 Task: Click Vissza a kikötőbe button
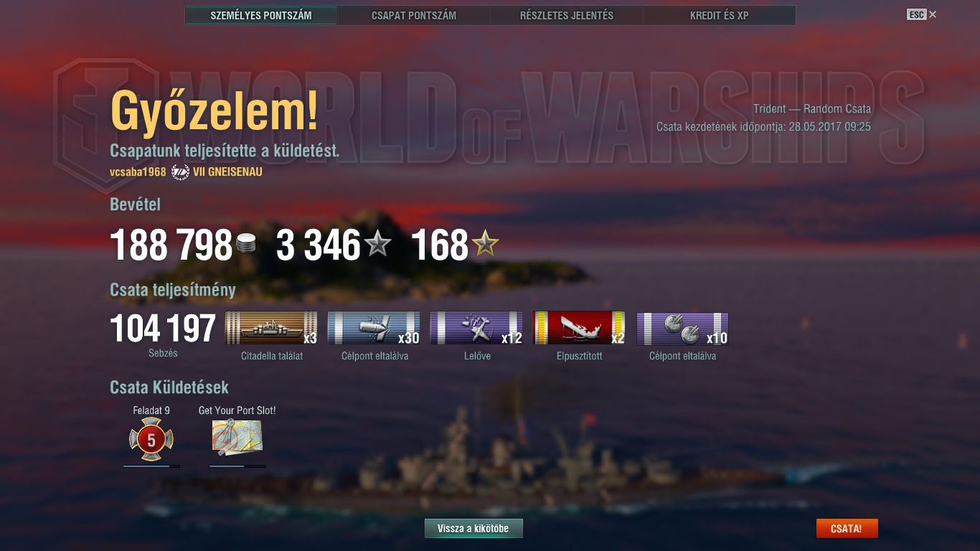[473, 529]
